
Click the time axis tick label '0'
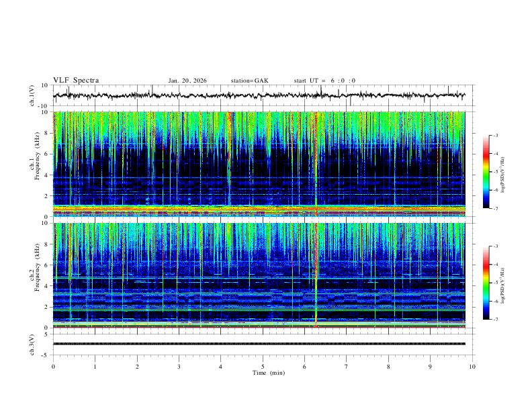pyautogui.click(x=53, y=367)
